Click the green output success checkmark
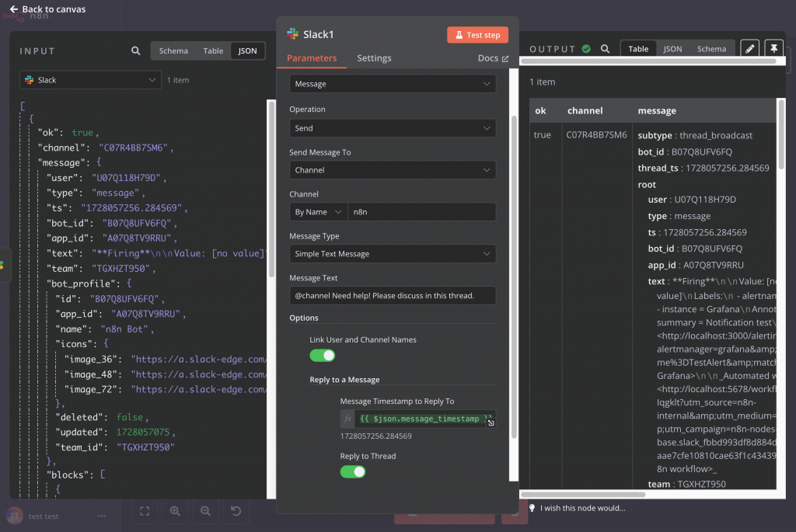 click(x=586, y=49)
